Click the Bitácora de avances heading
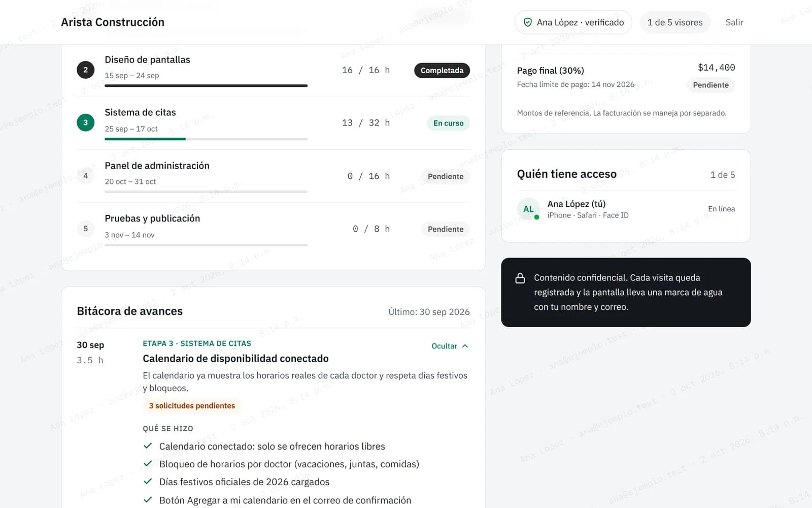The width and height of the screenshot is (812, 508). 130,311
